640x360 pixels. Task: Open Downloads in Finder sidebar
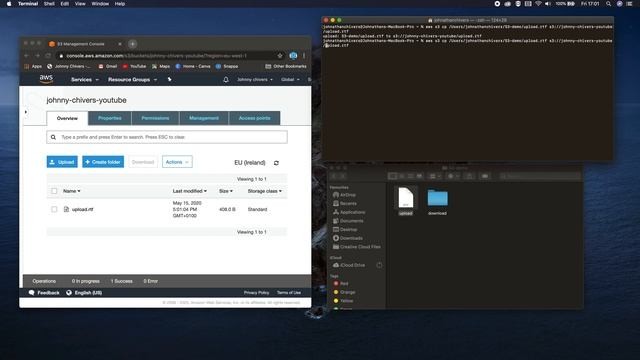(x=348, y=238)
